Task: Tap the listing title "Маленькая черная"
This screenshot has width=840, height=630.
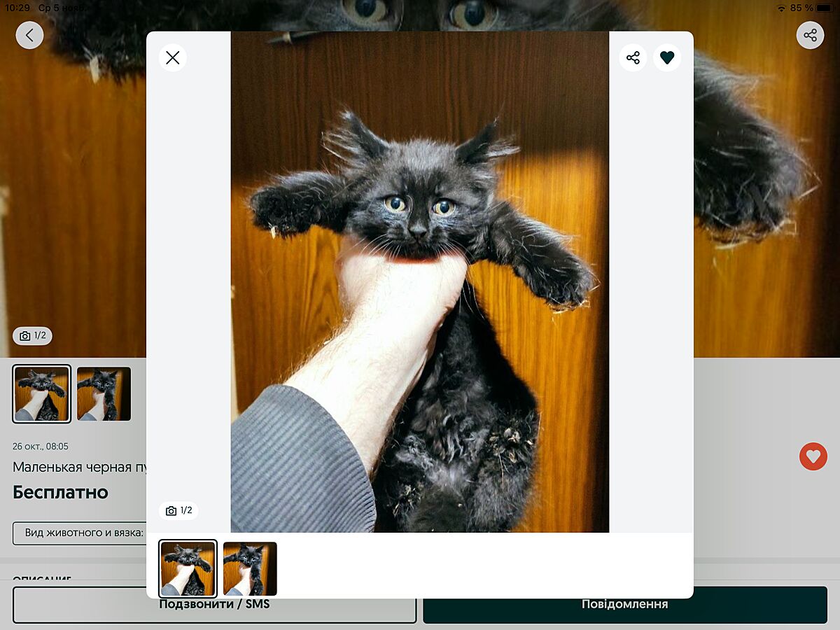Action: [x=77, y=467]
